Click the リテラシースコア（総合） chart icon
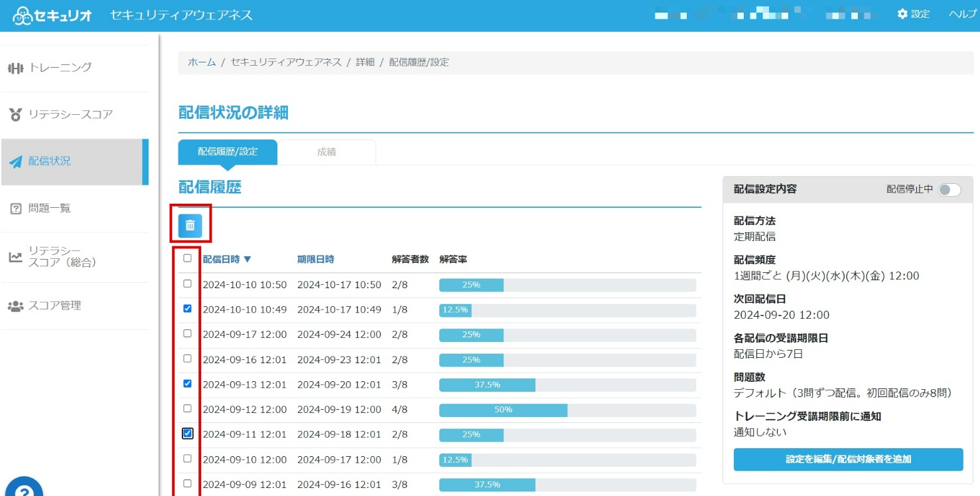The image size is (980, 496). (x=15, y=257)
